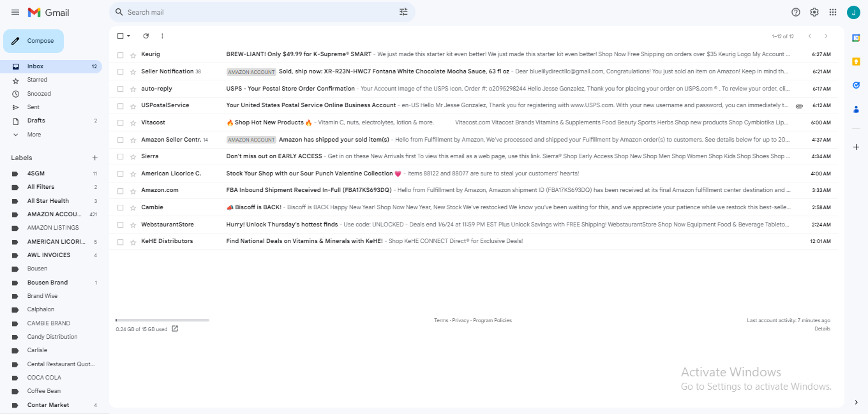Tick the select-all checkbox

[121, 36]
